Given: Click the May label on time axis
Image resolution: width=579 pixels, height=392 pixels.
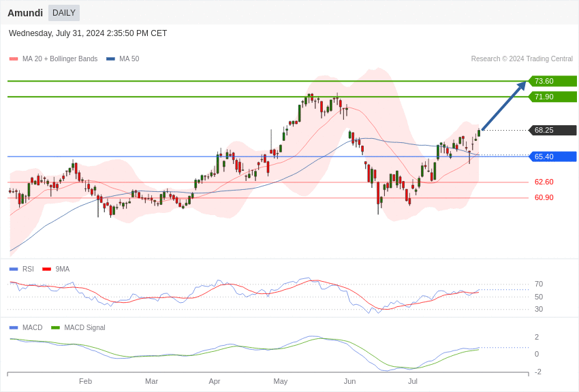Looking at the screenshot, I should pos(281,381).
